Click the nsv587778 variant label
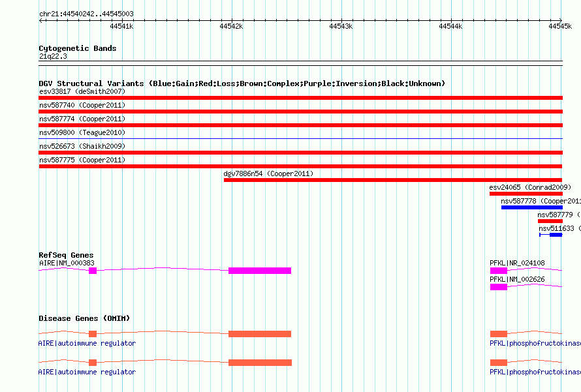The height and width of the screenshot is (392, 581). pos(541,201)
